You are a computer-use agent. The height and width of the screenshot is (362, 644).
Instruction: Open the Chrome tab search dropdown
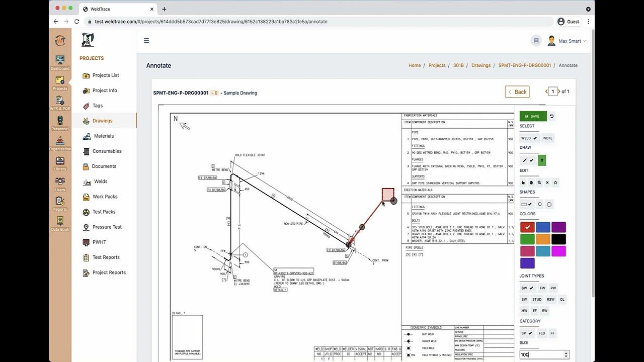click(588, 9)
